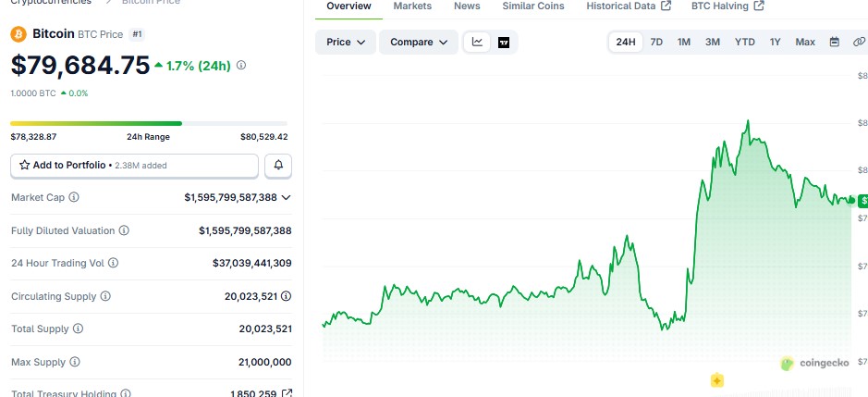Open external link next to treasury holding value
The image size is (868, 397).
coord(287,393)
